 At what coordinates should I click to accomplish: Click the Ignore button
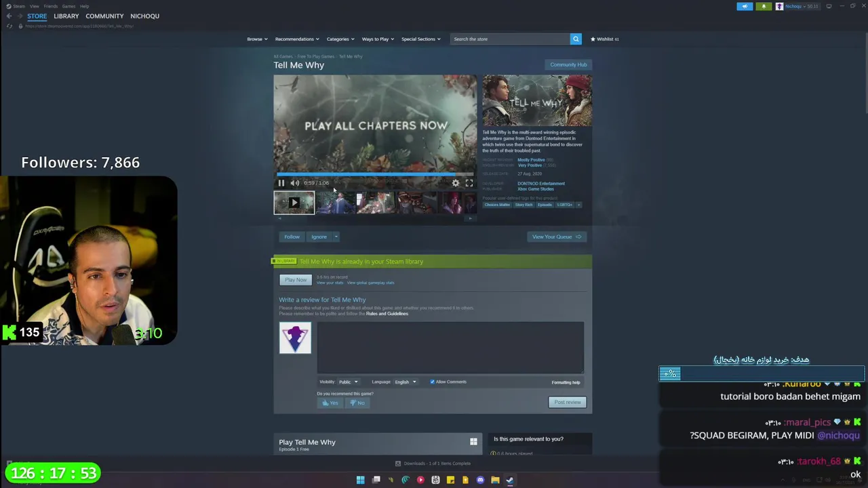[x=319, y=237]
